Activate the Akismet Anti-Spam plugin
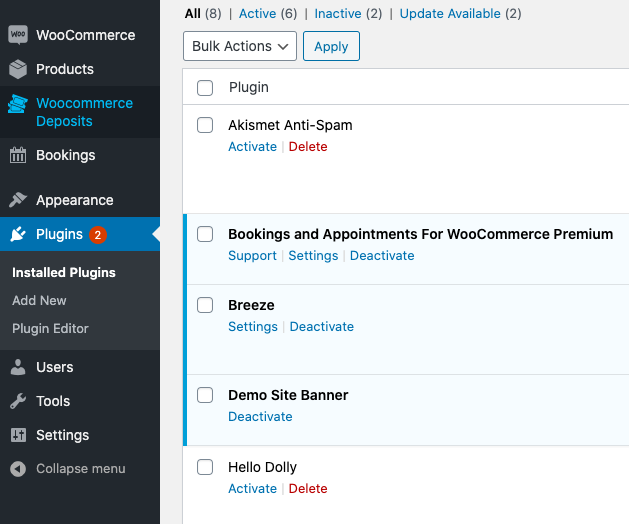629x524 pixels. coord(252,146)
